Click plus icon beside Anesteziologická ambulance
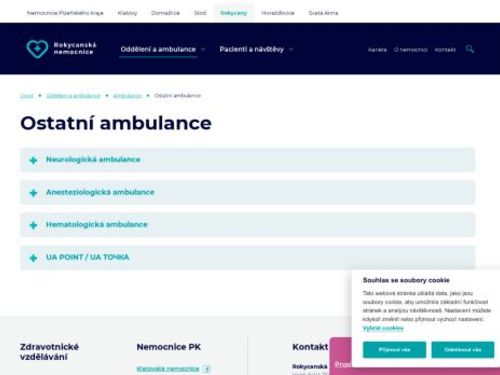 coord(33,193)
